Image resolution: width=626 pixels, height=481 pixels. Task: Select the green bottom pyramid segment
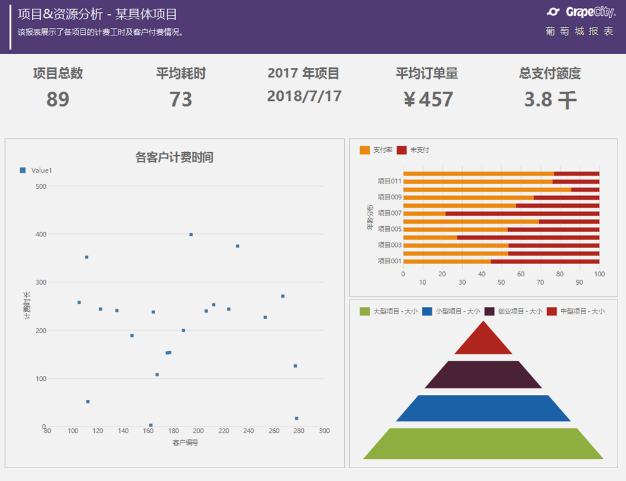click(x=484, y=444)
